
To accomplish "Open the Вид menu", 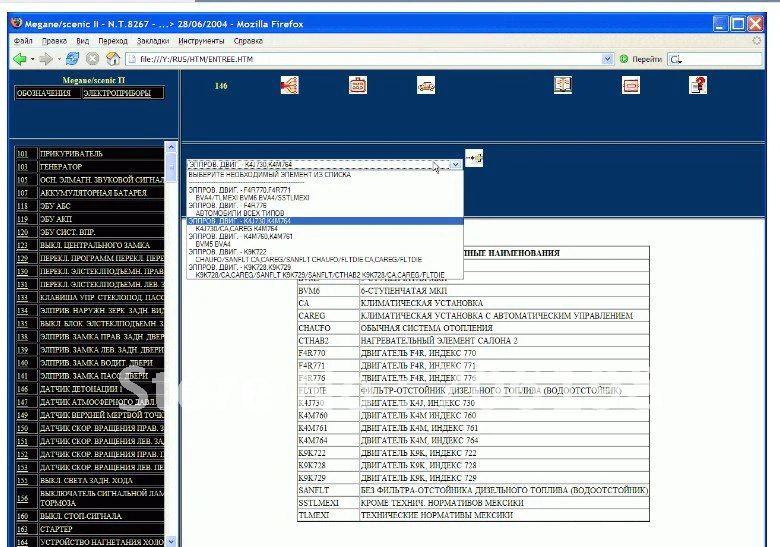I will (83, 41).
